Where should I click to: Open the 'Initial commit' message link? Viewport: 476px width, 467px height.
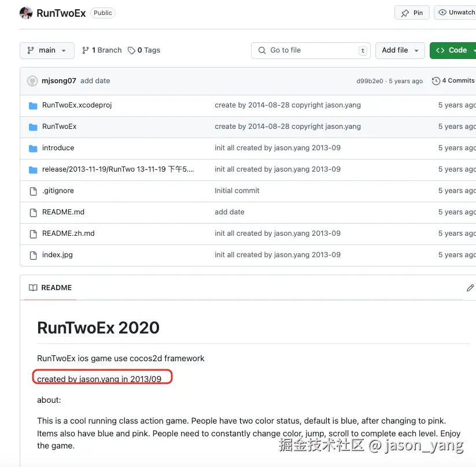[x=237, y=191]
